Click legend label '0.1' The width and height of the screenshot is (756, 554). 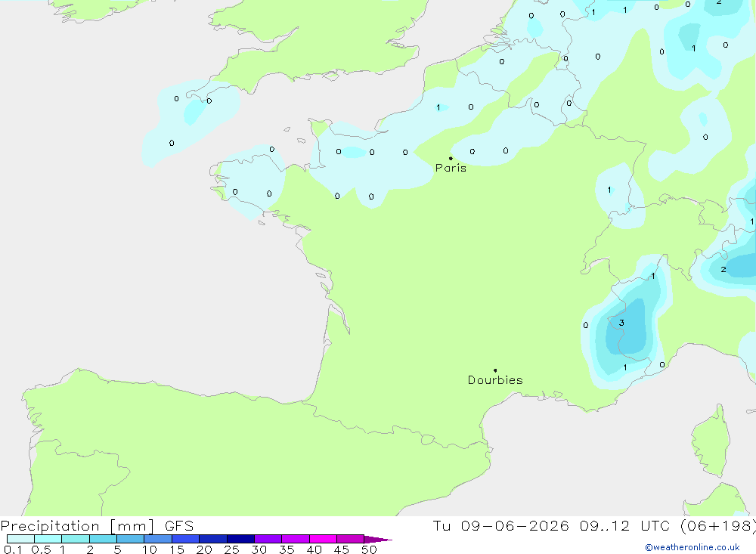[13, 549]
